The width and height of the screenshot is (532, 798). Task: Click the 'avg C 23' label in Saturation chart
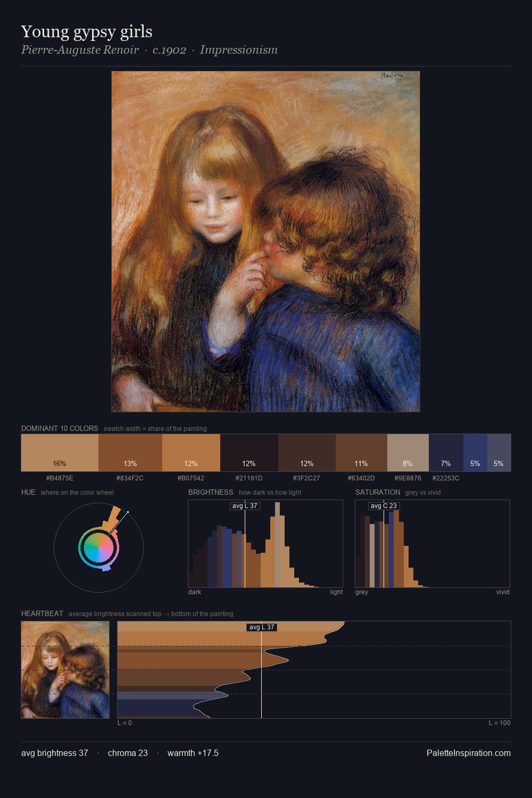click(384, 506)
